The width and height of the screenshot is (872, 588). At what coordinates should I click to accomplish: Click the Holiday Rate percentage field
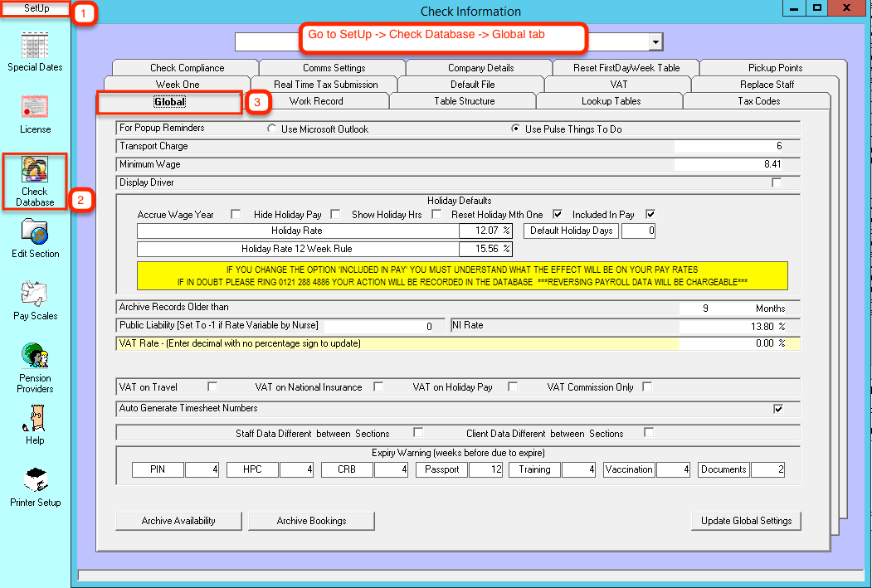[x=485, y=231]
